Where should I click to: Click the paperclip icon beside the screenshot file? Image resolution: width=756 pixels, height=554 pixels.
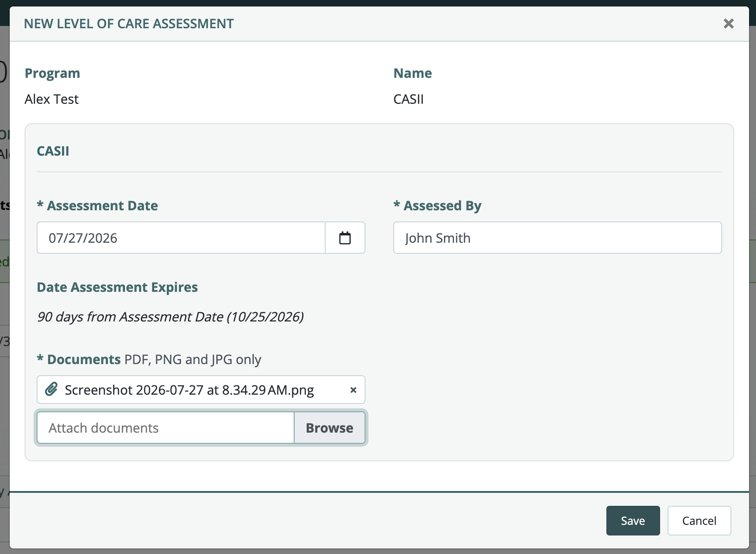pos(51,390)
